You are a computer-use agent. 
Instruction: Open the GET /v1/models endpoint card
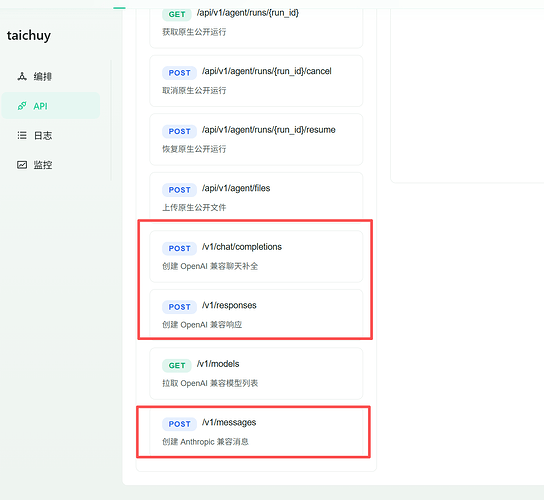[x=256, y=374]
